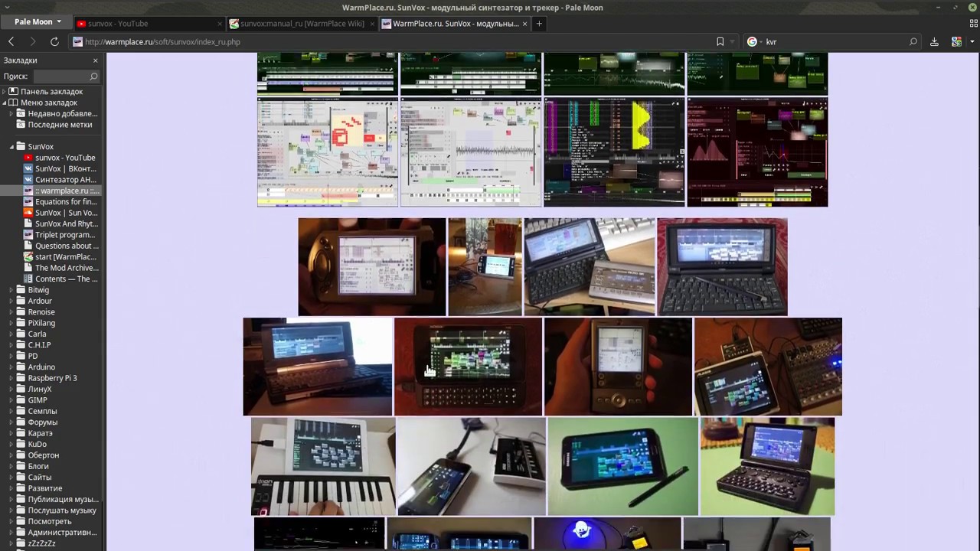Click the search magnifier in the search bar

tap(913, 42)
